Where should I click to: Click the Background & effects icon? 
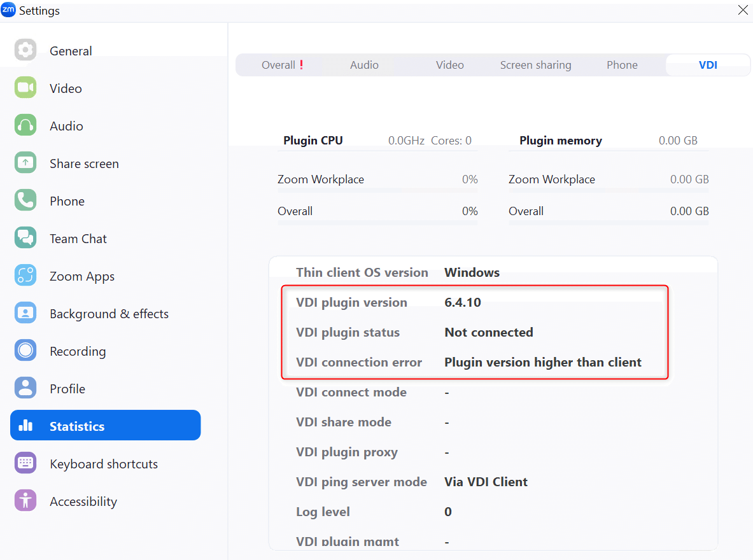(25, 313)
